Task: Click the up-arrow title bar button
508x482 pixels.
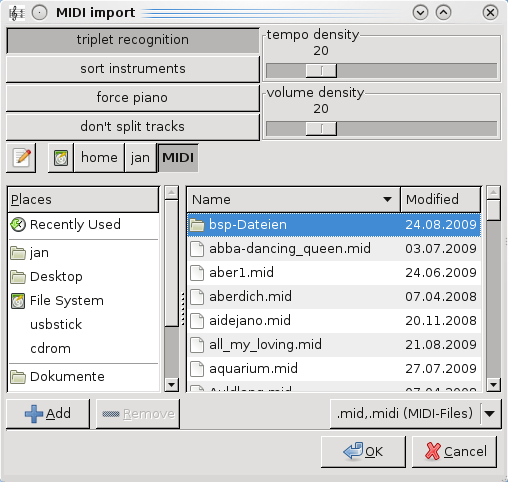Action: click(x=443, y=13)
